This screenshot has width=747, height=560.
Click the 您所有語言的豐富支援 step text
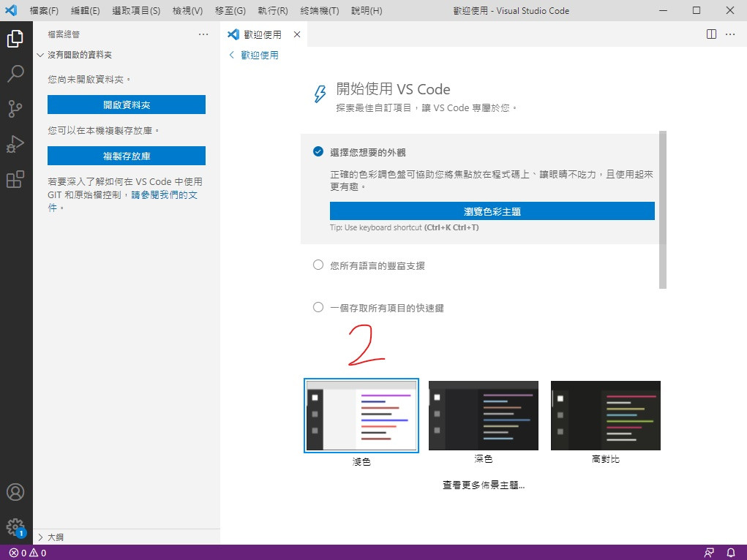tap(378, 265)
